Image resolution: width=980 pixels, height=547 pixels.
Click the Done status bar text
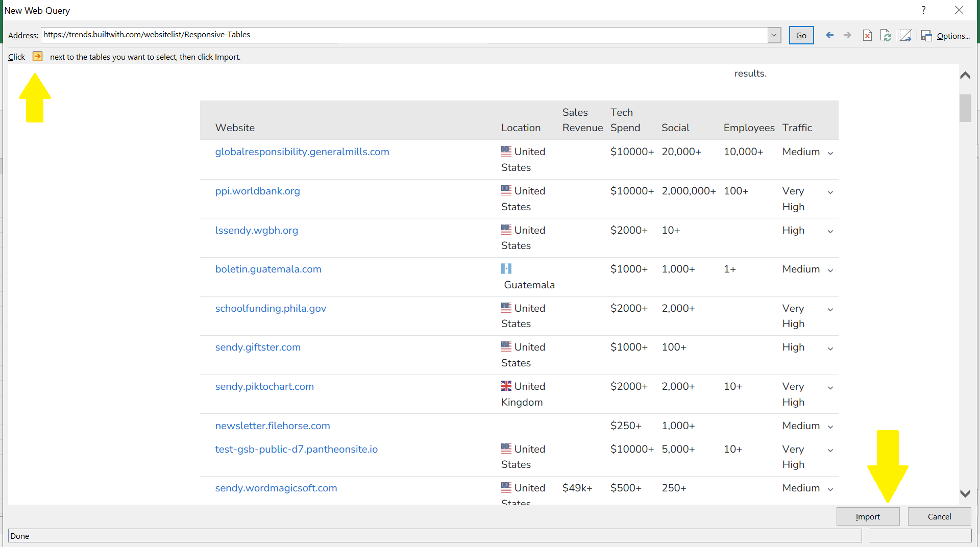(x=19, y=536)
